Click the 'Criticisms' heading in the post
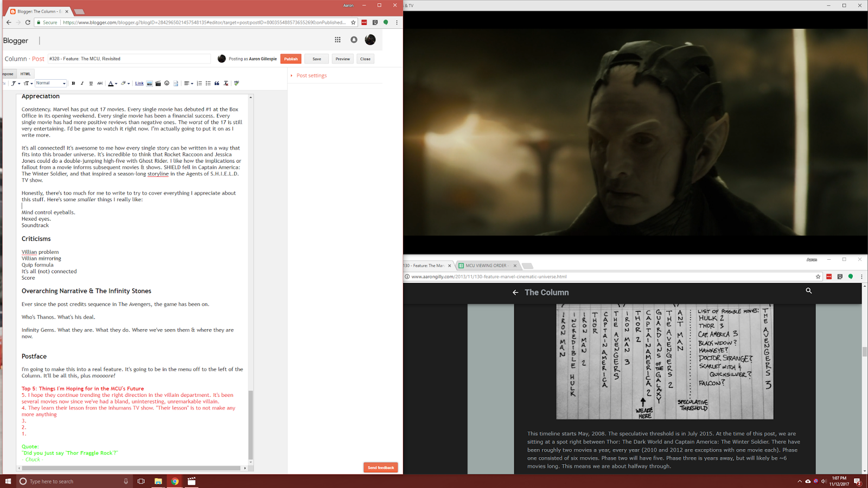The width and height of the screenshot is (868, 488). click(x=36, y=239)
